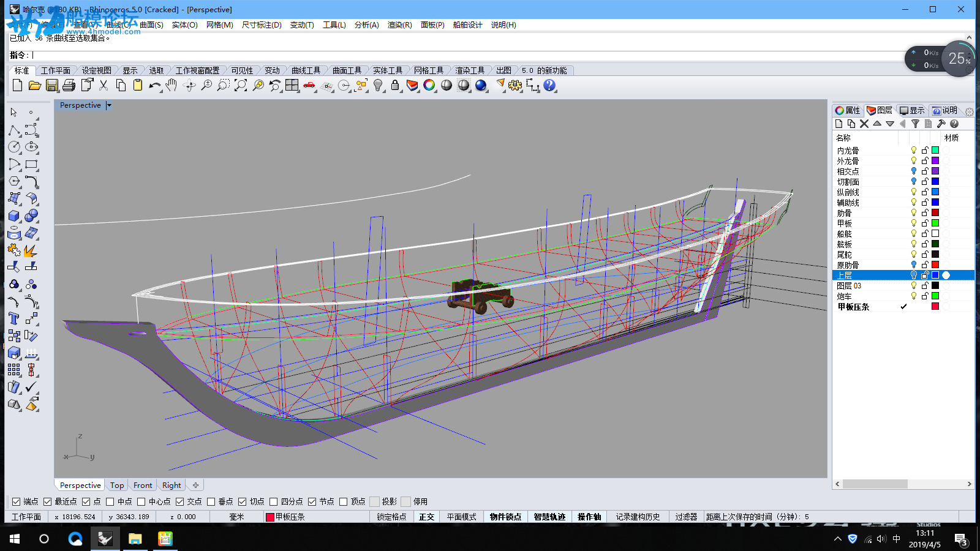Save the model with floppy icon

[x=52, y=85]
